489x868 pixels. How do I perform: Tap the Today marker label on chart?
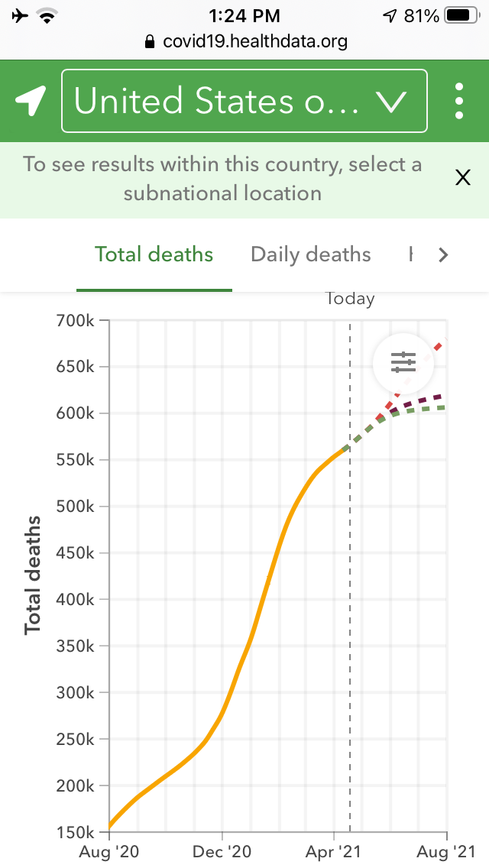[x=350, y=299]
